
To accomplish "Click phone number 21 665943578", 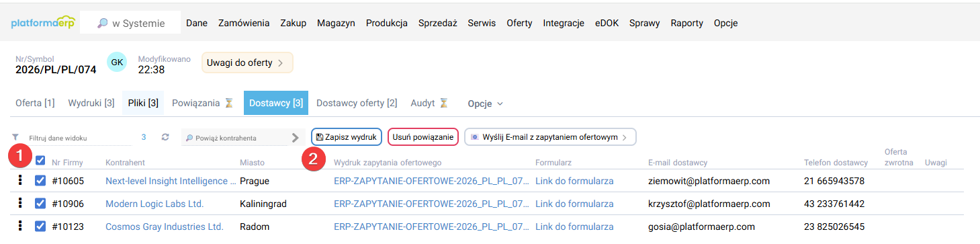I will 834,181.
